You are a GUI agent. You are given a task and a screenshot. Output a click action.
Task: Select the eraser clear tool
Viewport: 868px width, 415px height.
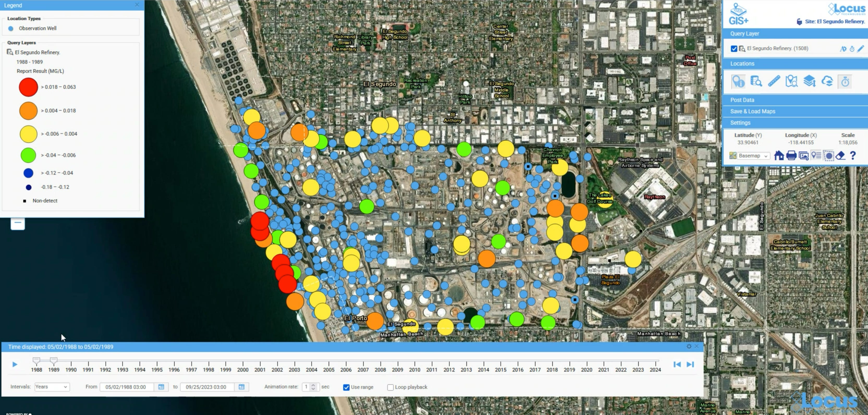840,156
